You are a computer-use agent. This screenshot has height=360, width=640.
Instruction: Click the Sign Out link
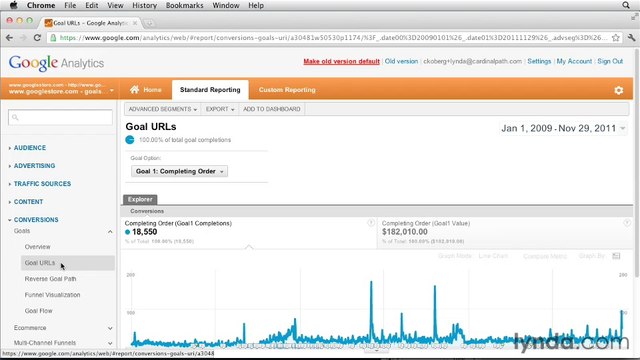610,61
